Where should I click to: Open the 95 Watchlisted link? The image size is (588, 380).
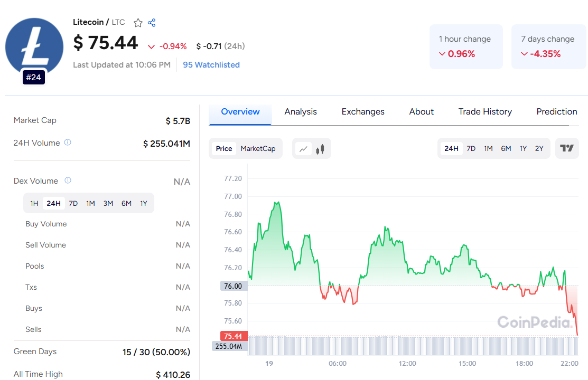click(211, 65)
